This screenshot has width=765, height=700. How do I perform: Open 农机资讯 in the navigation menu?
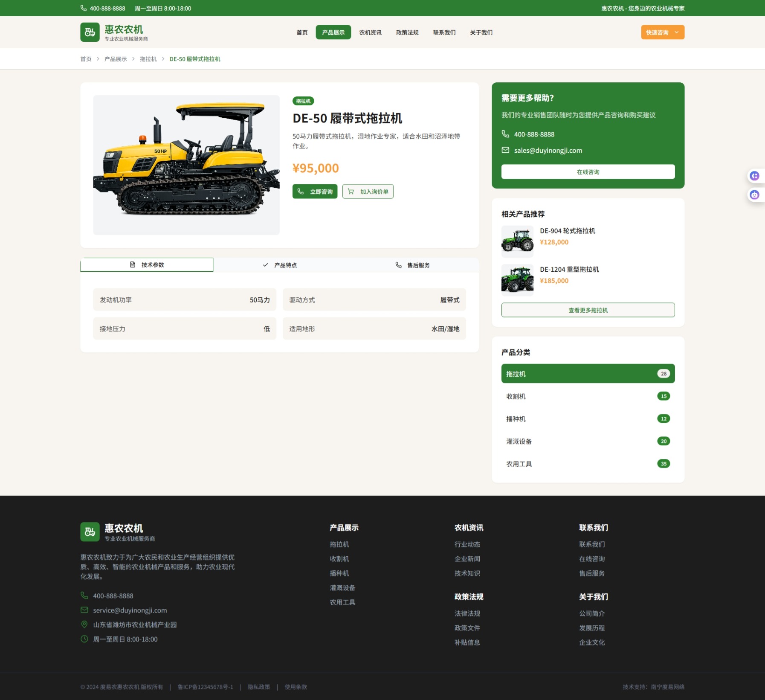coord(370,32)
